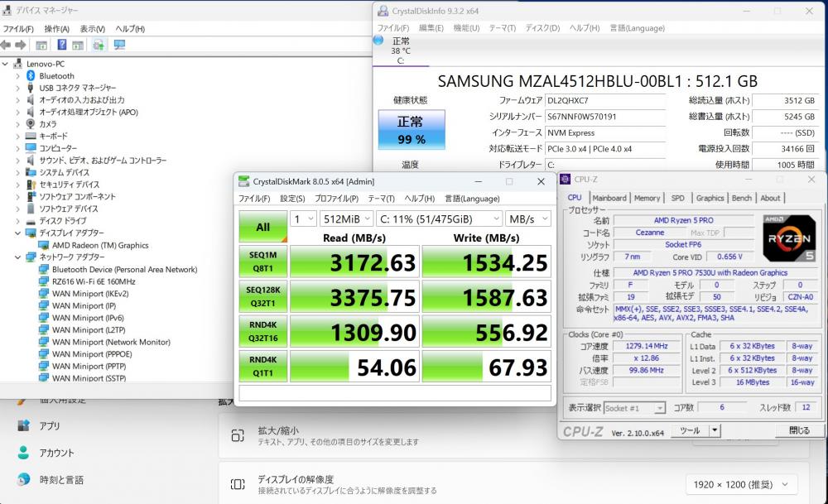Switch to the Bench tab in CPU-Z

[x=741, y=198]
